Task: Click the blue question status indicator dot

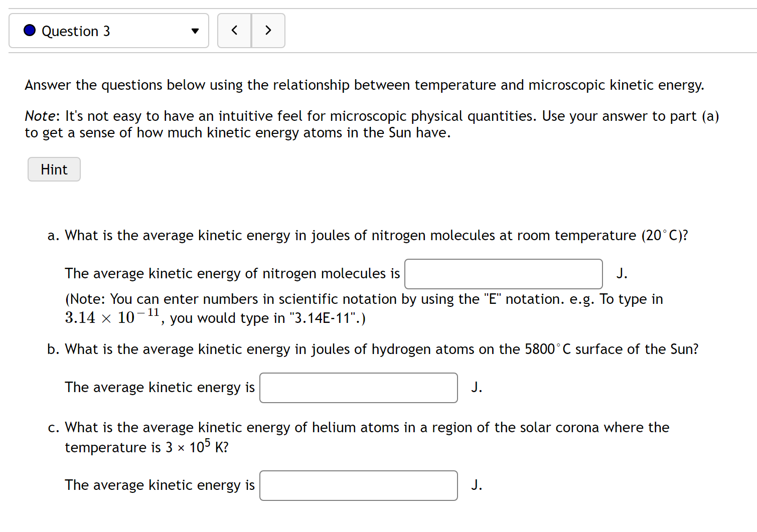Action: tap(29, 30)
